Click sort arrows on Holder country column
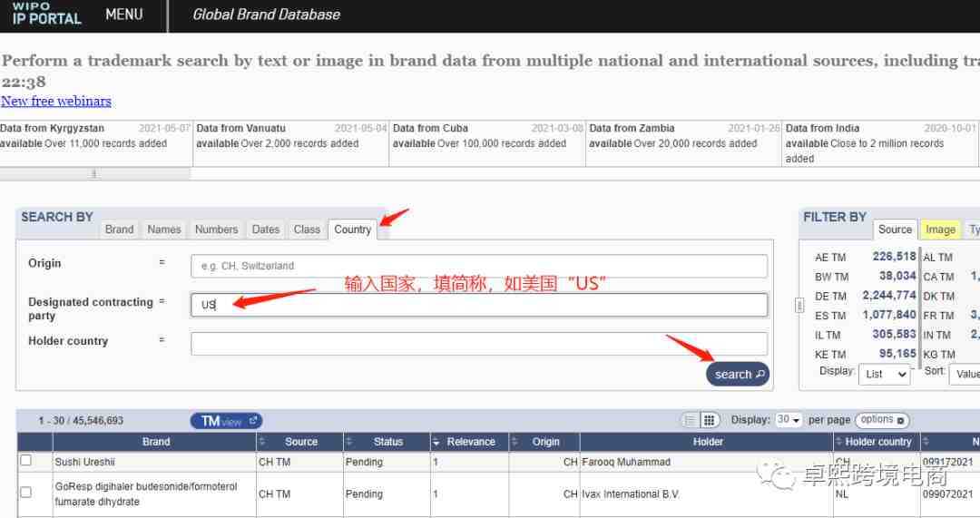Image resolution: width=980 pixels, height=518 pixels. tap(838, 442)
